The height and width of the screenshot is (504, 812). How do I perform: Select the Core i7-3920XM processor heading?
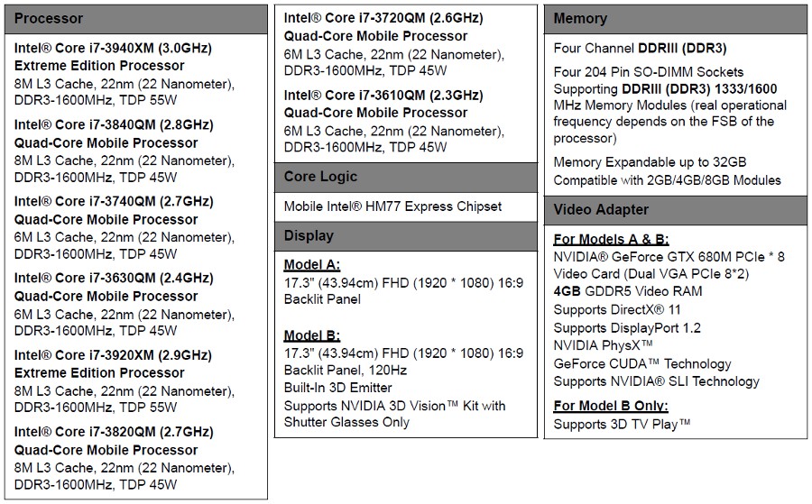click(x=113, y=363)
